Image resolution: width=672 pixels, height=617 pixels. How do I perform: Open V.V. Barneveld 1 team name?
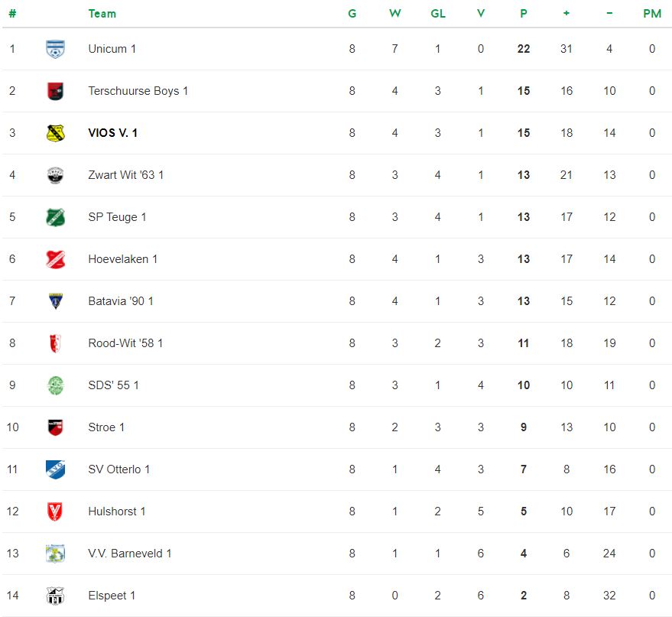(x=130, y=554)
